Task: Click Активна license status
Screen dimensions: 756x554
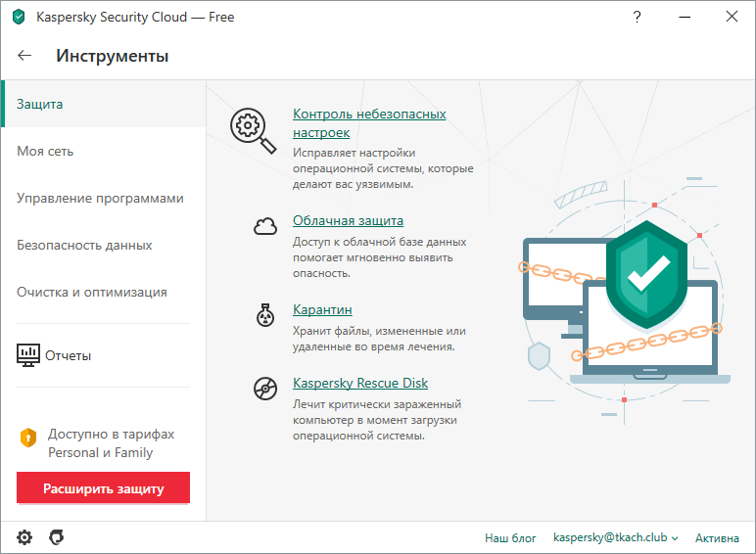Action: point(717,538)
